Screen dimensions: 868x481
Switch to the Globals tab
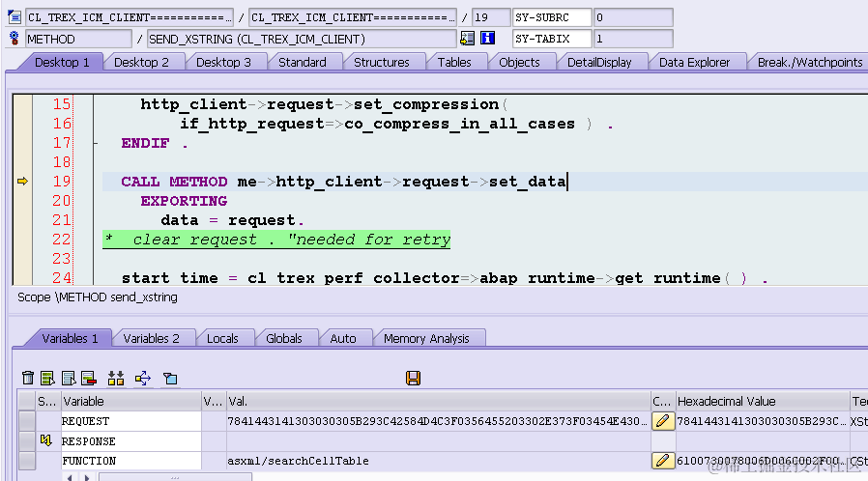pyautogui.click(x=284, y=338)
